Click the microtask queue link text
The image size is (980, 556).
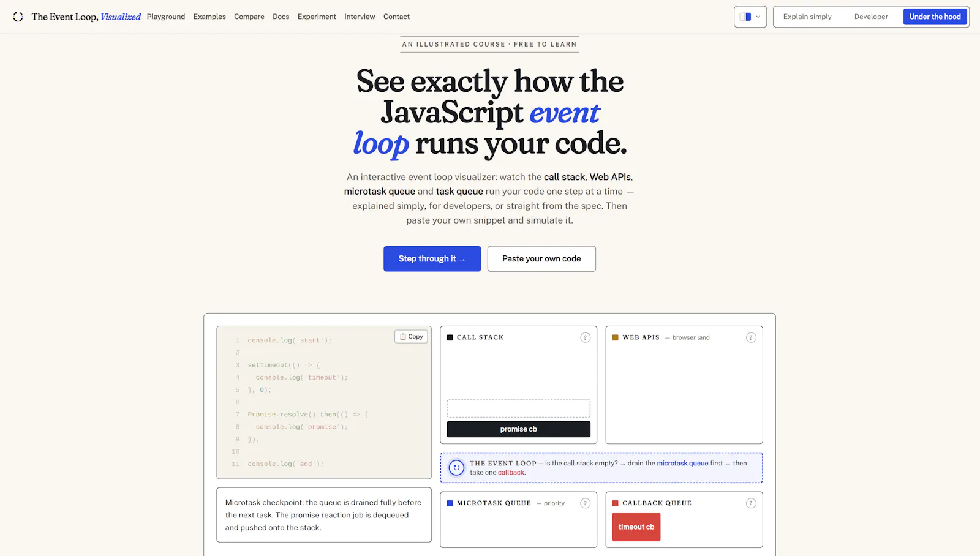point(682,464)
